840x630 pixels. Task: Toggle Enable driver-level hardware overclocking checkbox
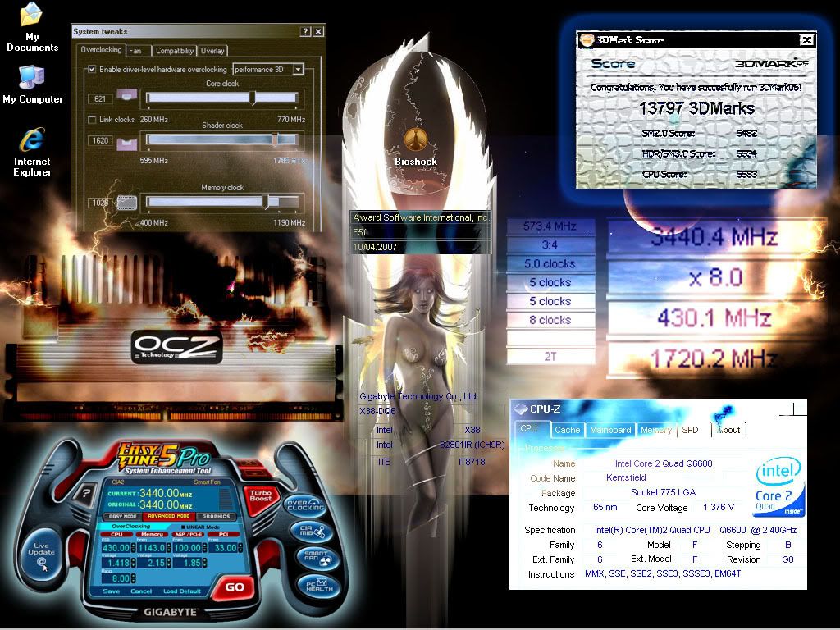(92, 69)
